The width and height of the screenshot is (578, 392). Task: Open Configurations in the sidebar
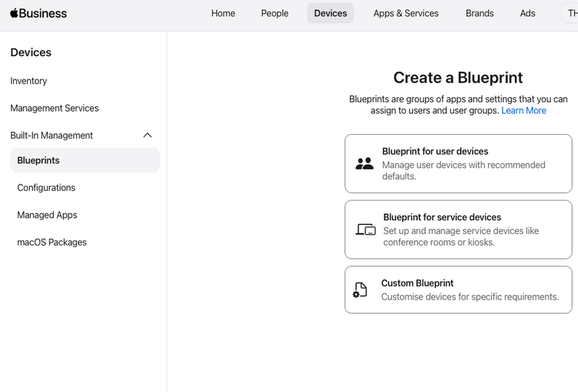[46, 187]
